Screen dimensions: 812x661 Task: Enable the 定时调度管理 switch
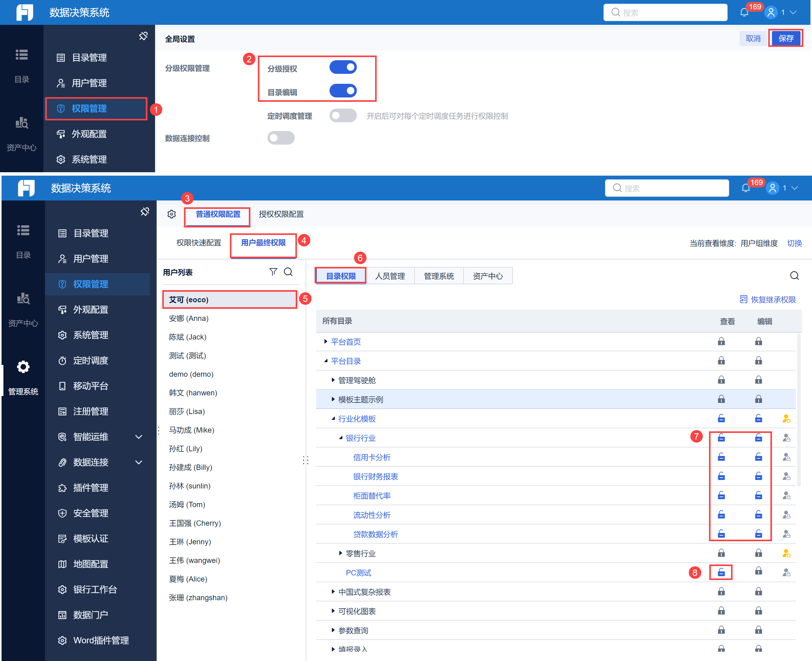click(343, 116)
